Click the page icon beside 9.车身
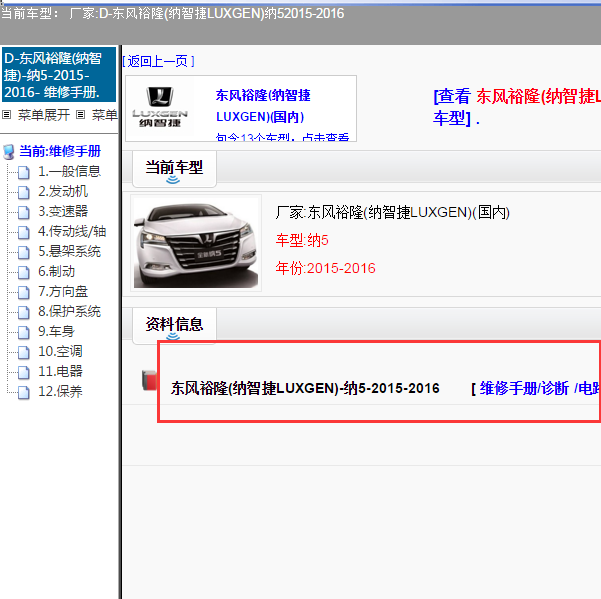The image size is (601, 599). click(x=24, y=332)
